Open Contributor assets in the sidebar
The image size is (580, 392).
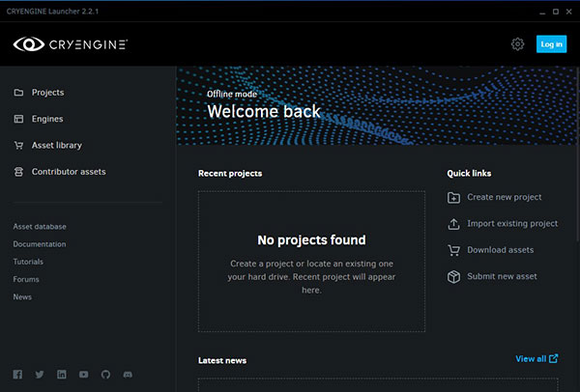pyautogui.click(x=68, y=172)
